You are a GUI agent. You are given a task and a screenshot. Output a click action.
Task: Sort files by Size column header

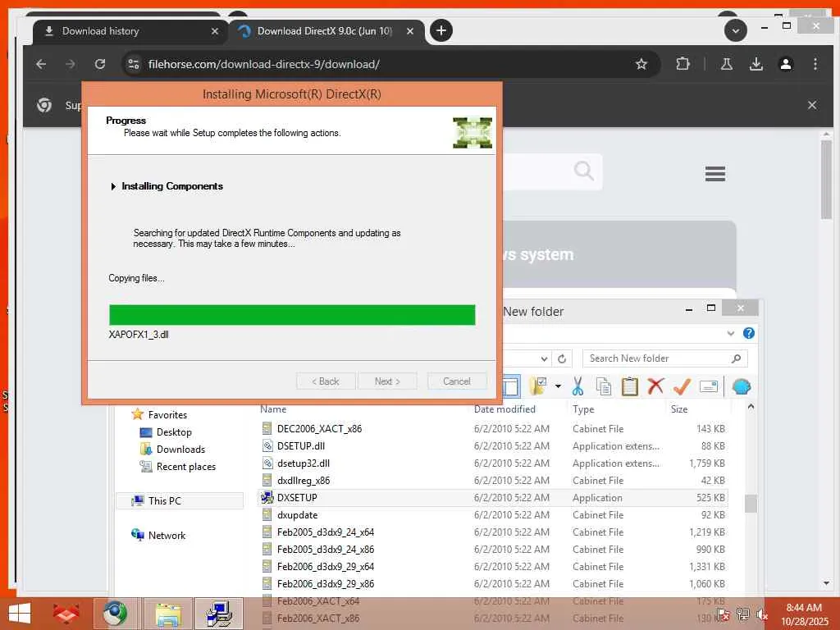(x=678, y=409)
